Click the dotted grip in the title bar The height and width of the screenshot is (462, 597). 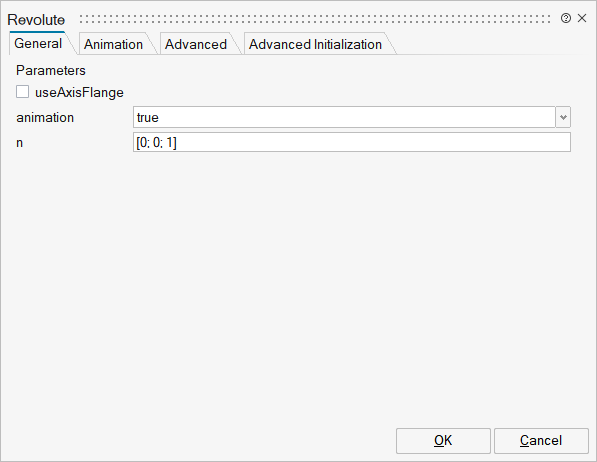(315, 19)
